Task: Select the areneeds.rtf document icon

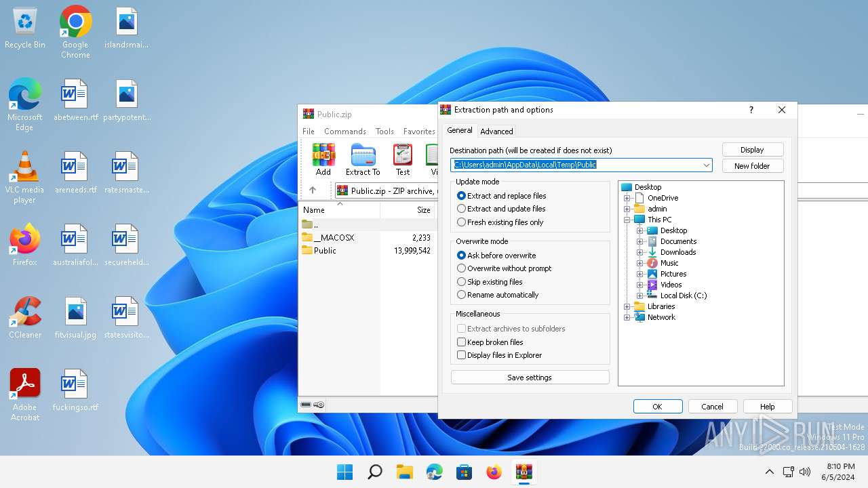Action: click(75, 173)
